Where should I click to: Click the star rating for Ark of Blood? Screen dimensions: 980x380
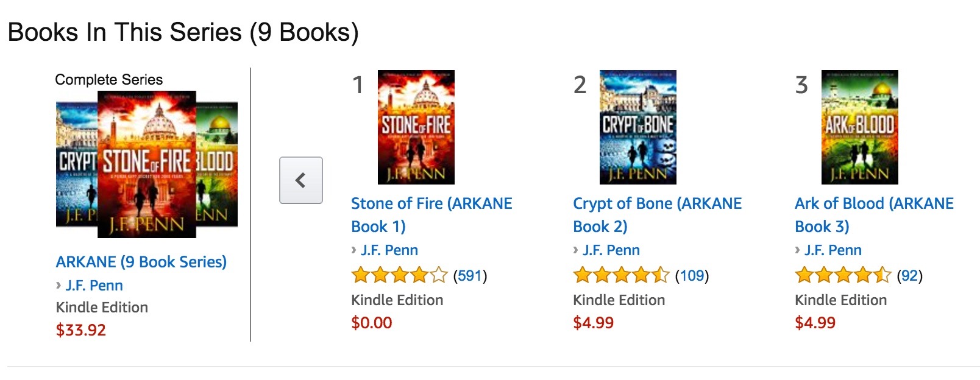(843, 276)
